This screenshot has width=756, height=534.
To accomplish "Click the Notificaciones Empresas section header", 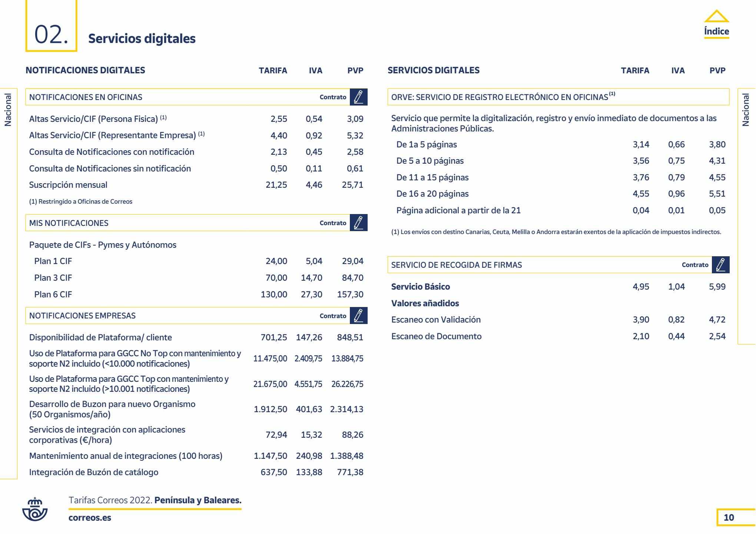I will [x=82, y=316].
